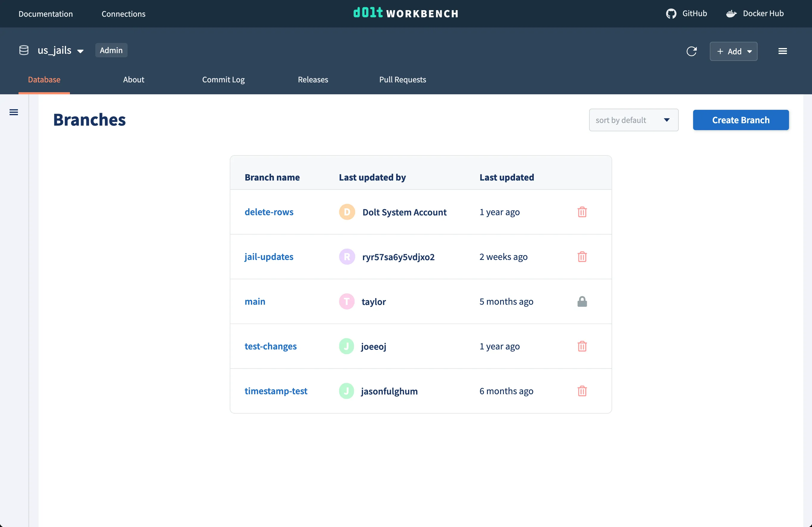Click the Docker Hub link
Image resolution: width=812 pixels, height=527 pixels.
pyautogui.click(x=755, y=13)
